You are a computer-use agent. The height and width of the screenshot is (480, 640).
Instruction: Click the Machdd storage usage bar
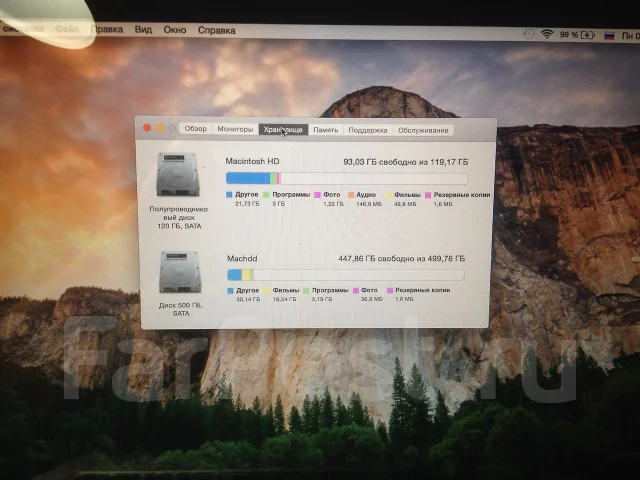click(346, 275)
